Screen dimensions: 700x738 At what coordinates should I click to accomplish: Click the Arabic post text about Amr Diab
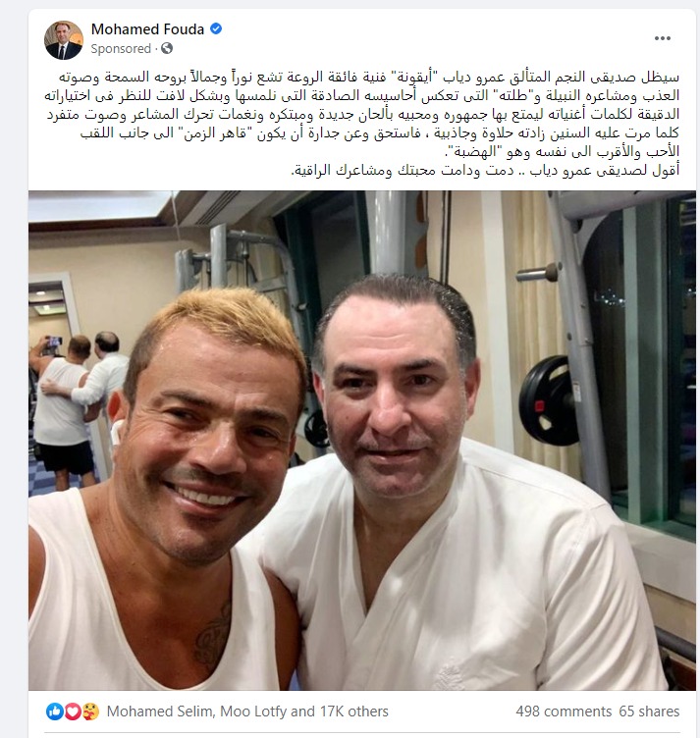(x=362, y=123)
